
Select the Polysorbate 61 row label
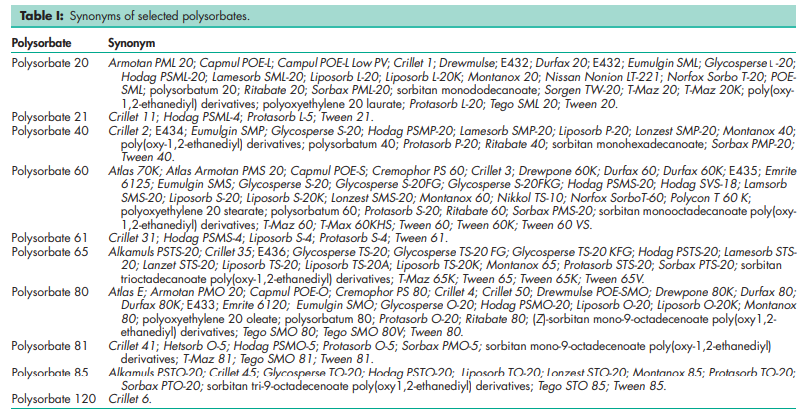coord(47,268)
